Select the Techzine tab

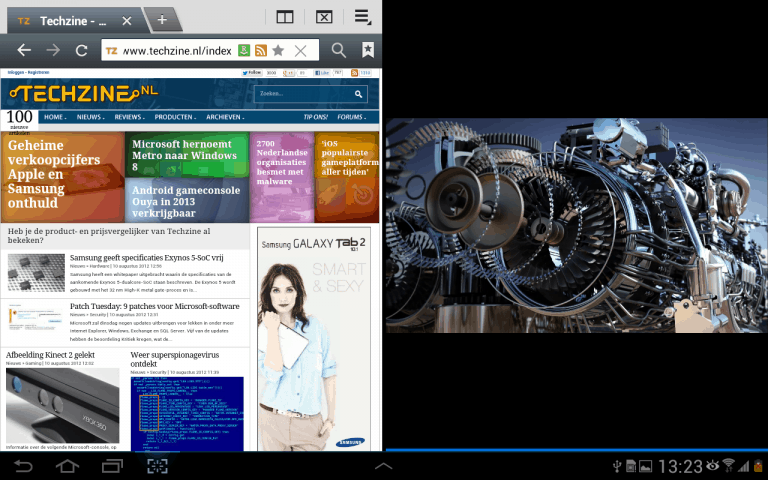(73, 21)
